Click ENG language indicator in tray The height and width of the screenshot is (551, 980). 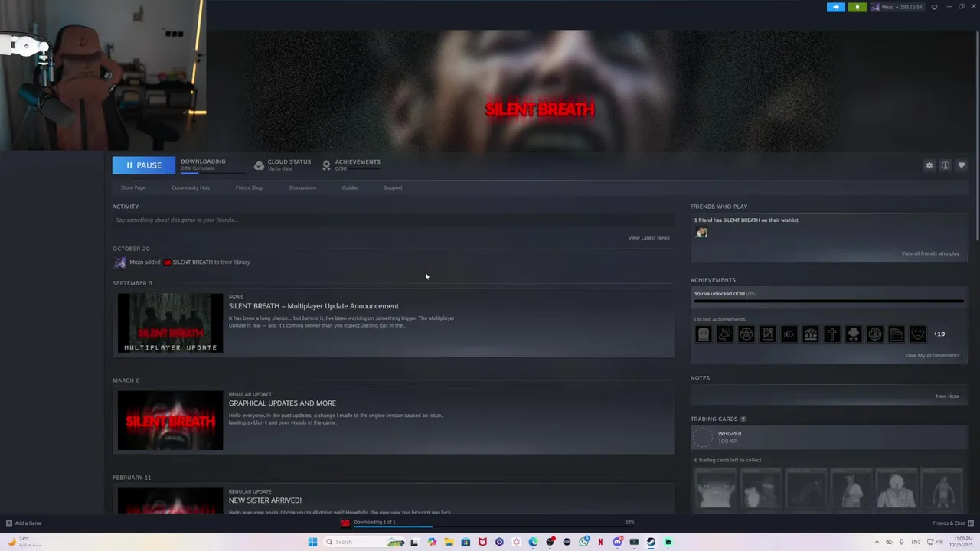(916, 542)
